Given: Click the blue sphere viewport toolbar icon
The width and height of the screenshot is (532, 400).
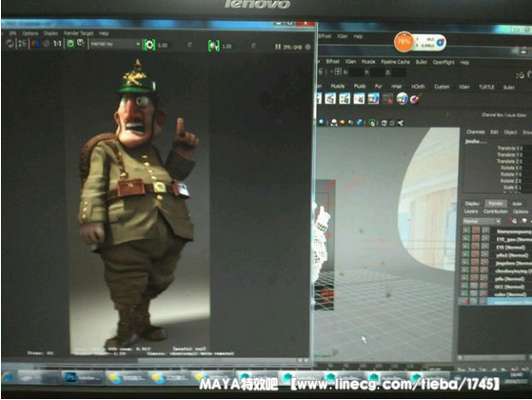Looking at the screenshot, I should pyautogui.click(x=321, y=122).
